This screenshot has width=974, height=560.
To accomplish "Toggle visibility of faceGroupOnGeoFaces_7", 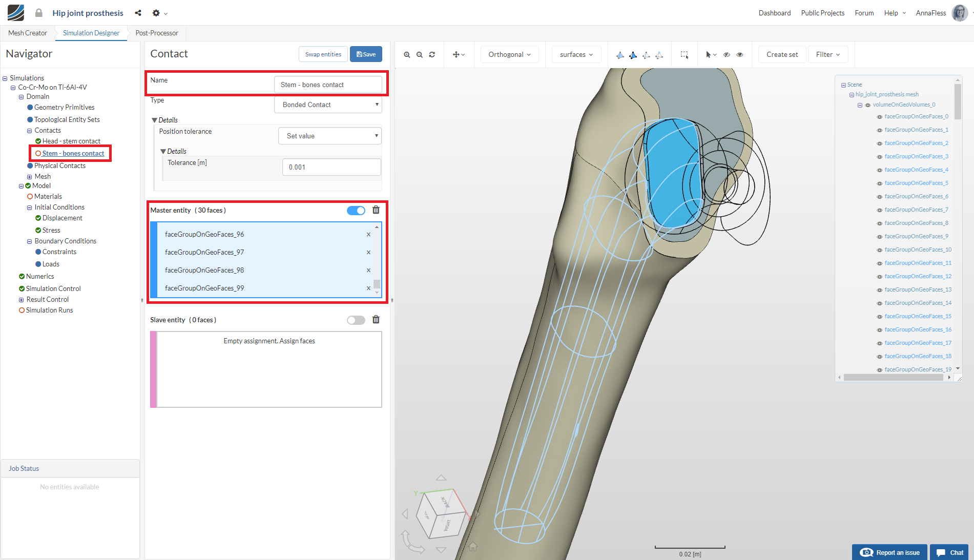I will coord(880,210).
